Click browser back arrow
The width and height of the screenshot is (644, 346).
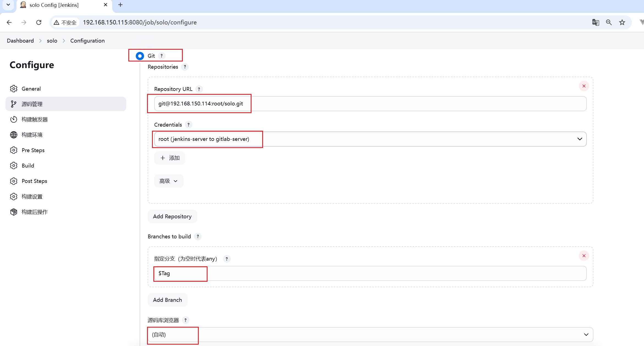9,23
